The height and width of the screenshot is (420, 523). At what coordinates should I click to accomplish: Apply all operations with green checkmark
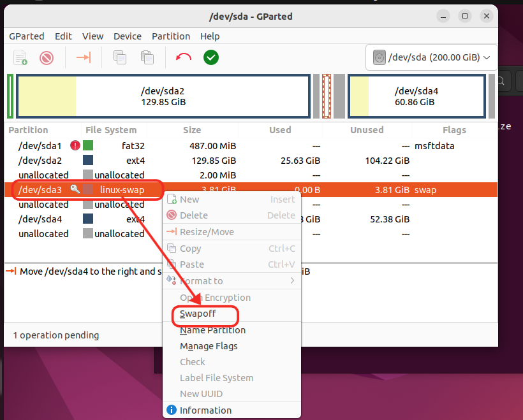pyautogui.click(x=211, y=57)
